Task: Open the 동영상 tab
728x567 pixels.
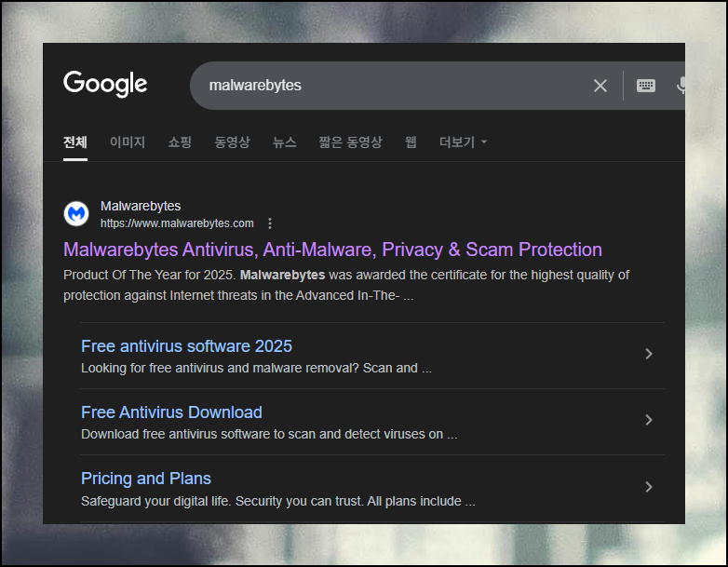Action: (232, 142)
